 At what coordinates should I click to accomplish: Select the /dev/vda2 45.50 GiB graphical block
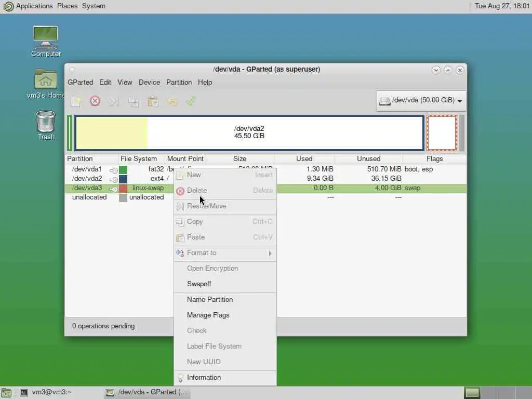tap(249, 132)
